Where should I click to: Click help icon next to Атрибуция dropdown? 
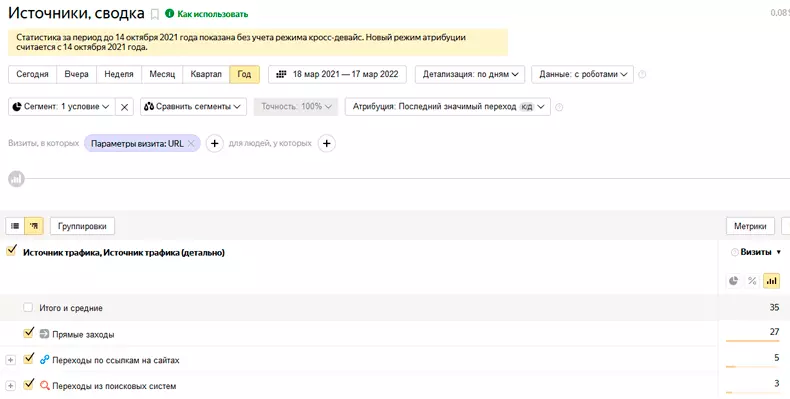559,107
